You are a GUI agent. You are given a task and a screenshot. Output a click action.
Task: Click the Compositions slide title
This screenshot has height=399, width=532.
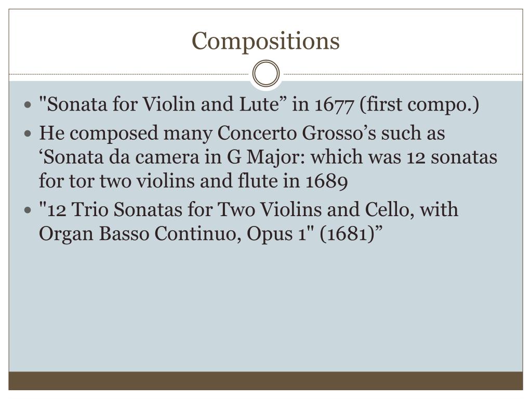click(265, 41)
